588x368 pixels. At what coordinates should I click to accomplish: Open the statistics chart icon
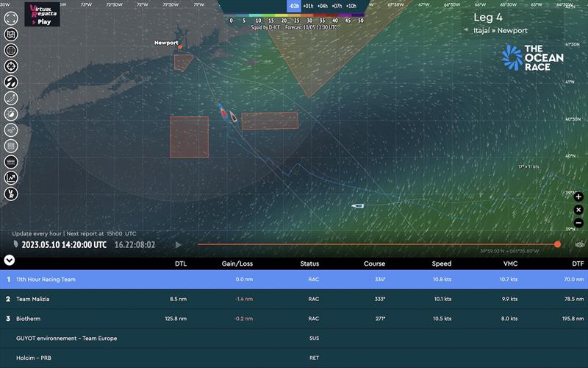[11, 177]
